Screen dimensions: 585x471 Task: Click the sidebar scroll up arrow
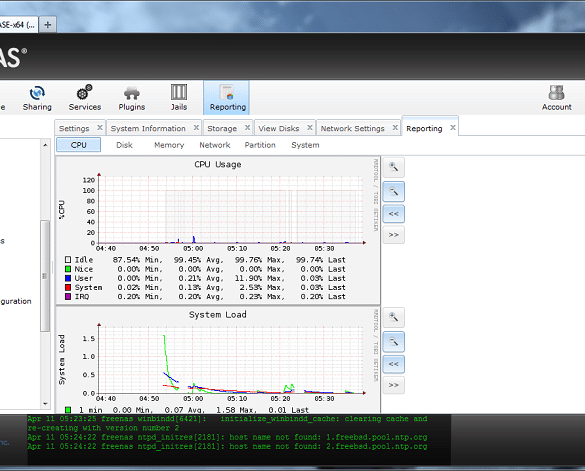click(45, 145)
